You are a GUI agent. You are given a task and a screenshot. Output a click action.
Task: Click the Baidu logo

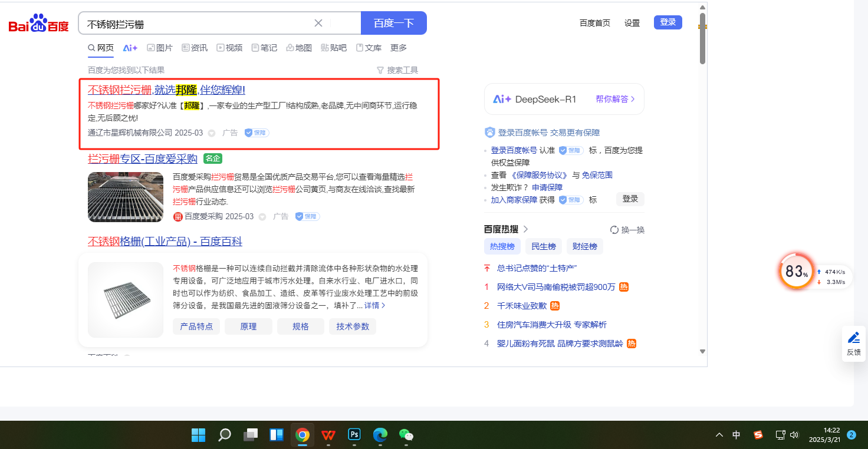[x=38, y=24]
